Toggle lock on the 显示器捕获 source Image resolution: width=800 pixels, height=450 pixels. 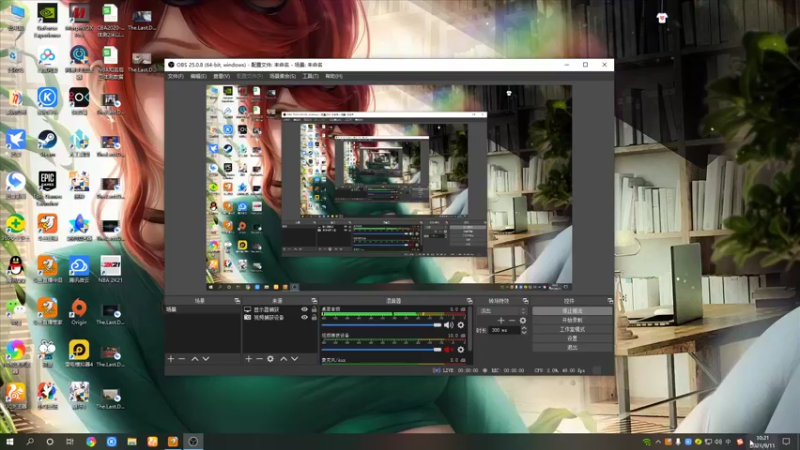(x=314, y=310)
